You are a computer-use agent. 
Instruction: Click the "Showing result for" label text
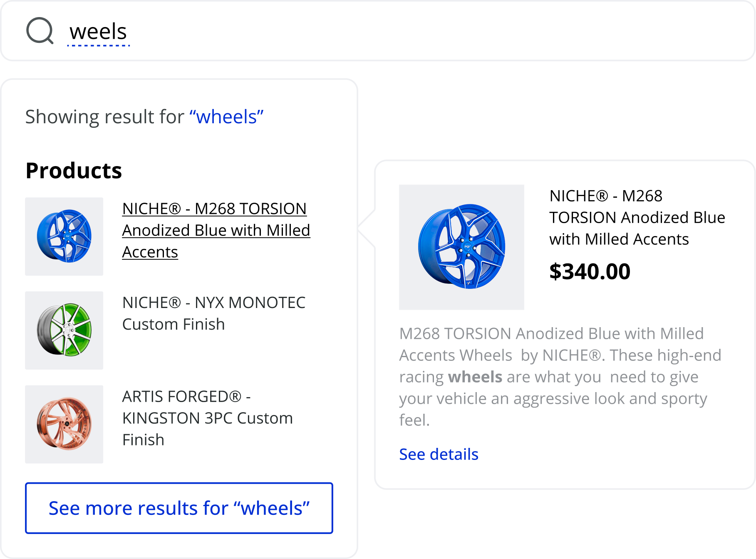pyautogui.click(x=104, y=117)
